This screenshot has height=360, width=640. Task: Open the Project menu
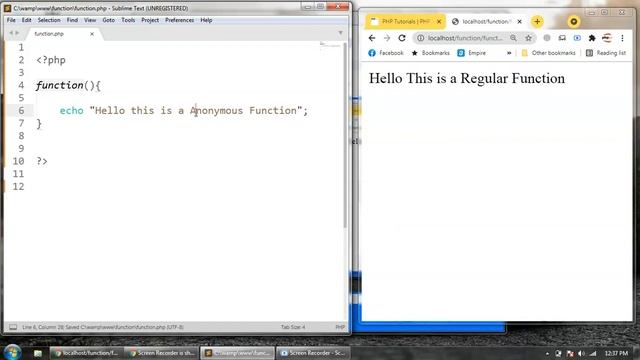pyautogui.click(x=150, y=20)
